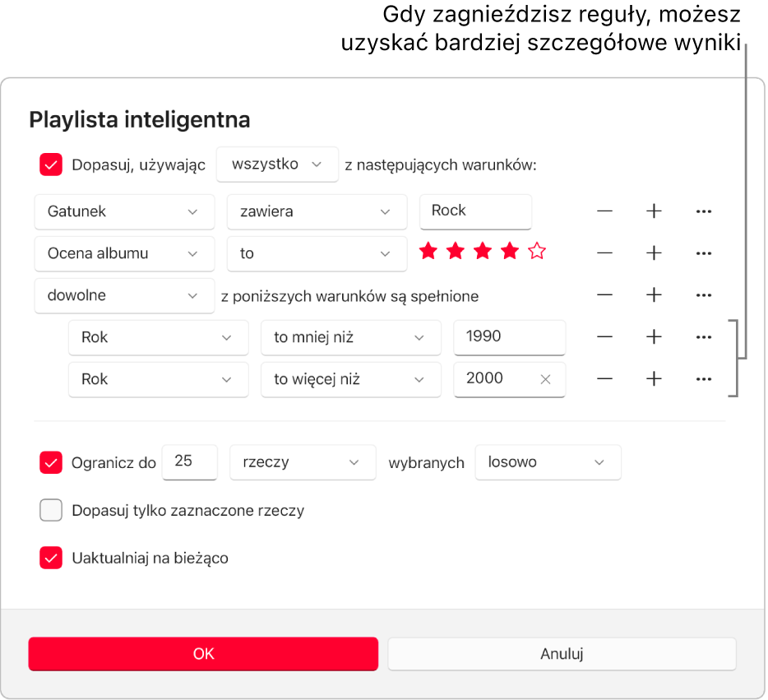
Task: Click the "Rock" genre text field
Action: [x=475, y=211]
